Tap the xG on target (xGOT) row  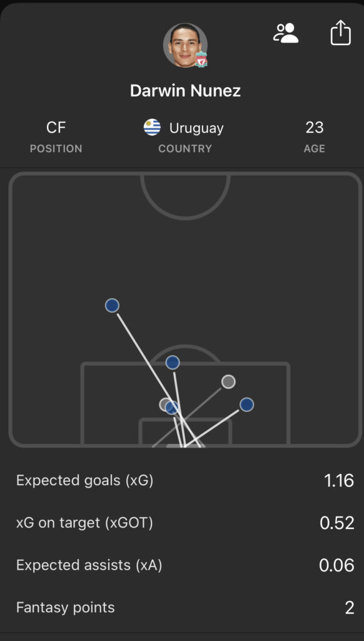182,523
